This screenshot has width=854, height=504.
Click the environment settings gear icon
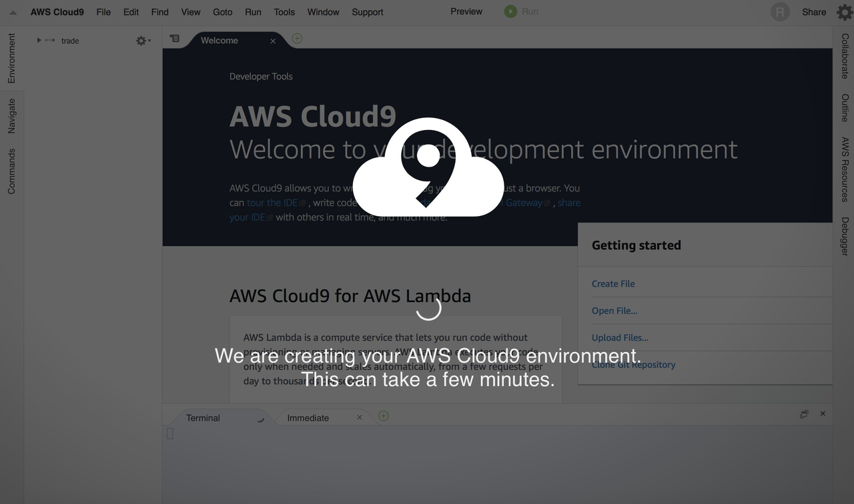[x=141, y=41]
